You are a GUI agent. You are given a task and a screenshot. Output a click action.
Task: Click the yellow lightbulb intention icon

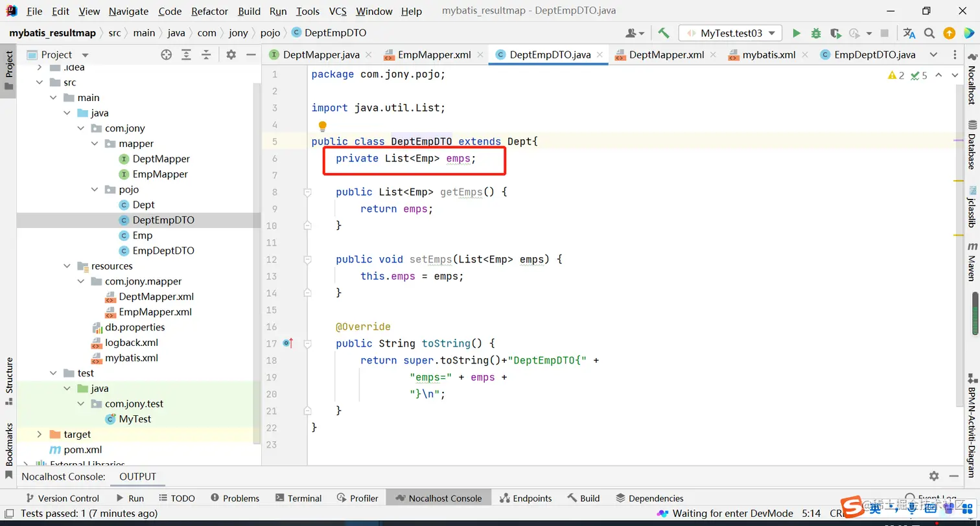coord(322,126)
